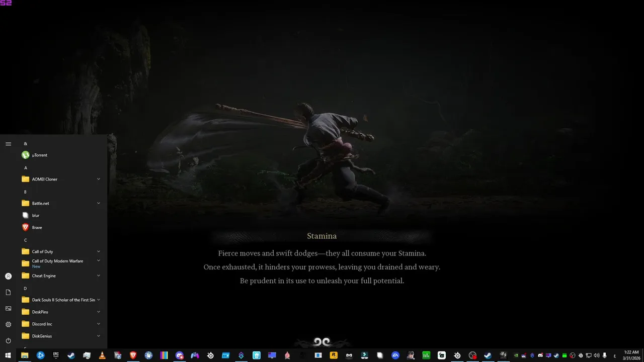
Task: Click the 'D' alphabet section header
Action: pyautogui.click(x=26, y=289)
